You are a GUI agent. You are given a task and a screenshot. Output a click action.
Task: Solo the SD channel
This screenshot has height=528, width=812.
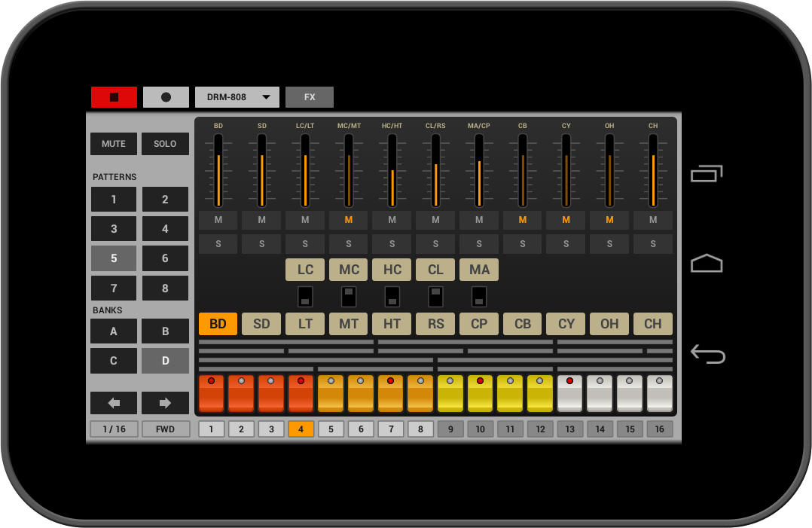262,244
